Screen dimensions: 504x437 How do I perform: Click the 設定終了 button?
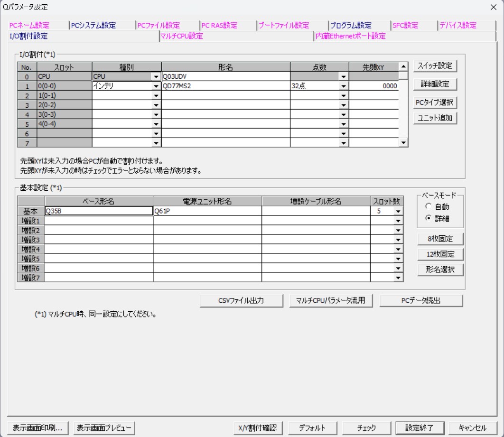click(x=420, y=428)
